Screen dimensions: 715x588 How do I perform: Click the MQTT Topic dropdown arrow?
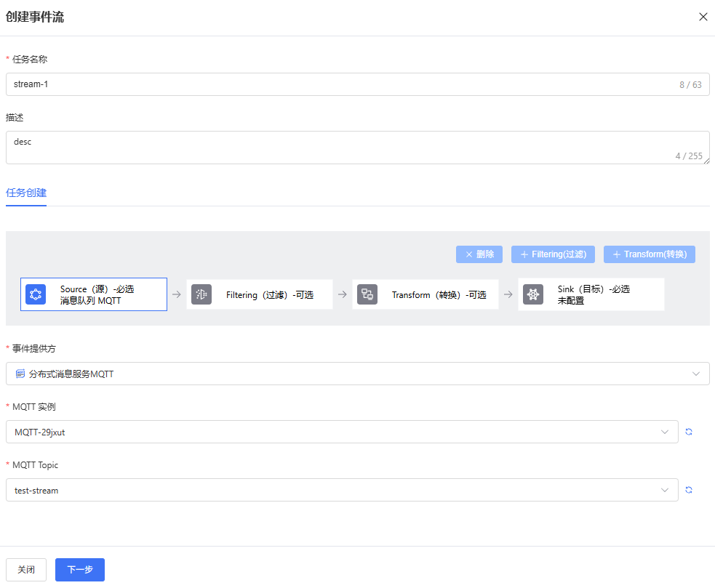[x=664, y=490]
